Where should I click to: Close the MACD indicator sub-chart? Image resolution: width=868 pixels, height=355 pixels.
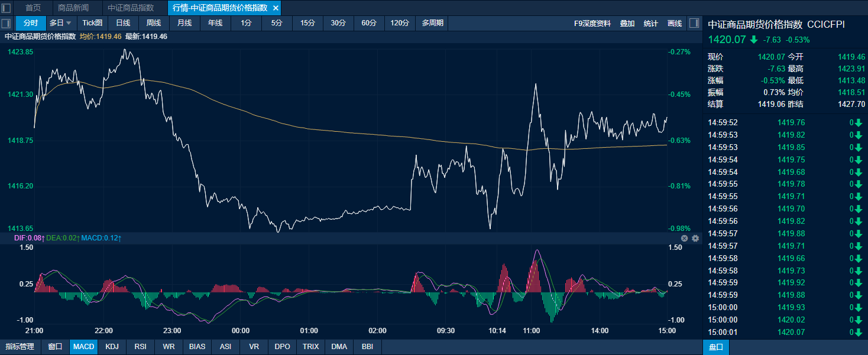click(x=684, y=238)
